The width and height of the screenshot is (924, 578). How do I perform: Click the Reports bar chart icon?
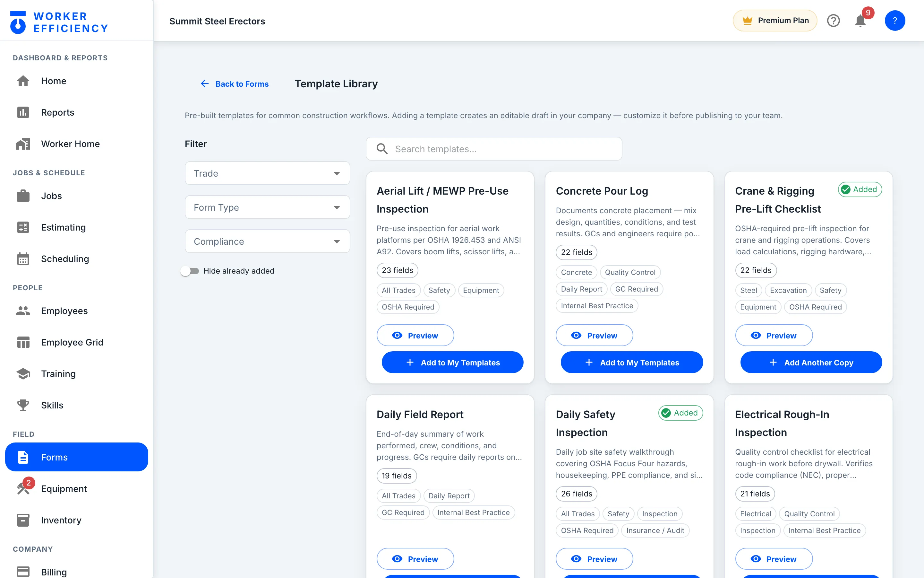pyautogui.click(x=23, y=112)
